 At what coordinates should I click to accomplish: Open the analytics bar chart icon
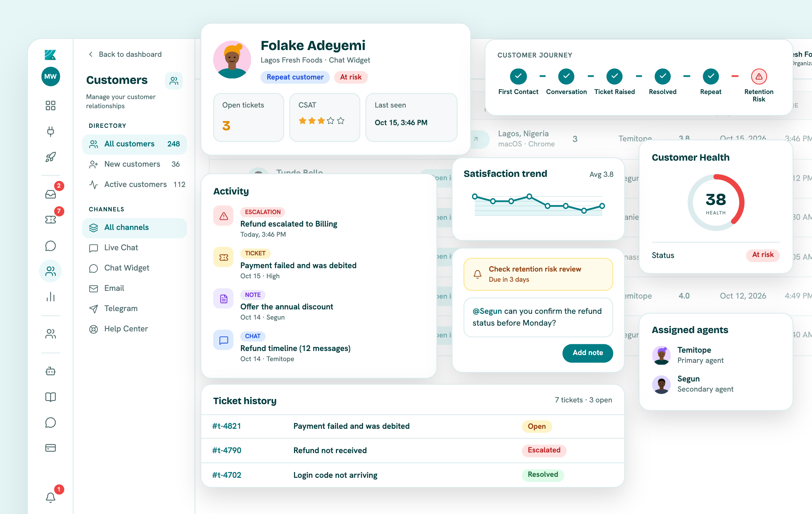tap(50, 297)
